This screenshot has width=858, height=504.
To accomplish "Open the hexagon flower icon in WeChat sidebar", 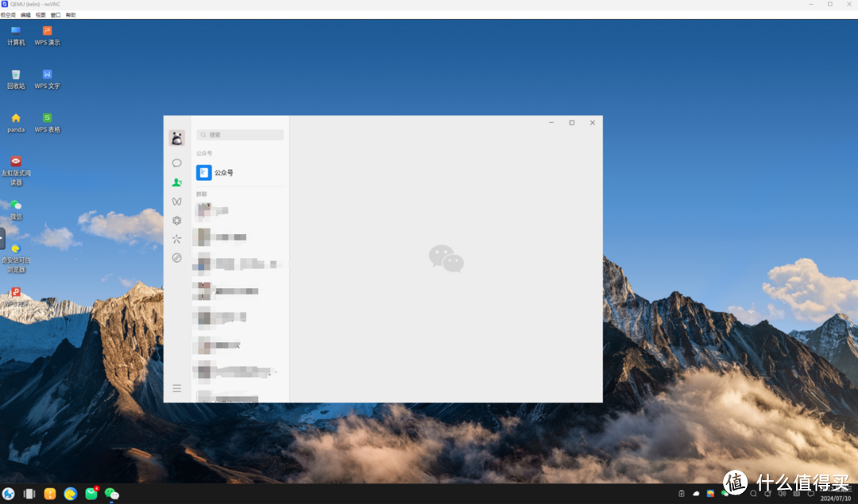I will [x=176, y=221].
